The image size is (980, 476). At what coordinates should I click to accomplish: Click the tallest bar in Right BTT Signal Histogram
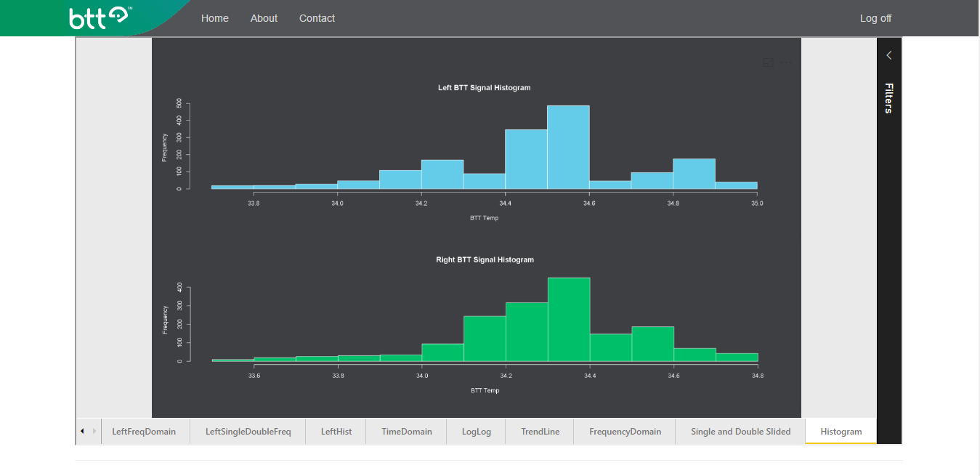(569, 318)
